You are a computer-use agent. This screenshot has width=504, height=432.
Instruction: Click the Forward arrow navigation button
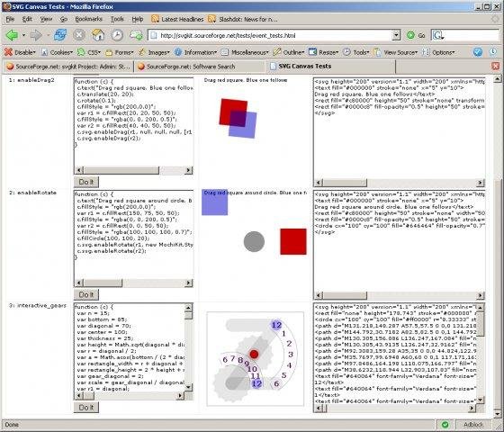point(36,35)
